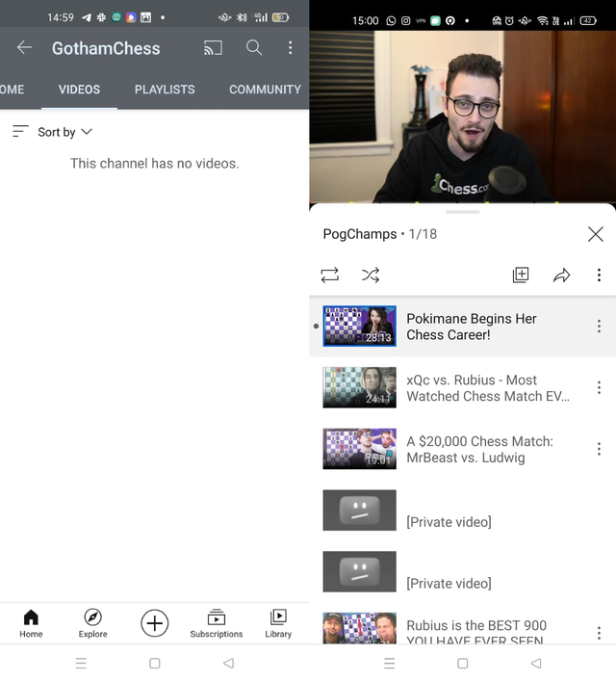Tap the left phone's Android home button
The width and height of the screenshot is (616, 682).
(155, 664)
